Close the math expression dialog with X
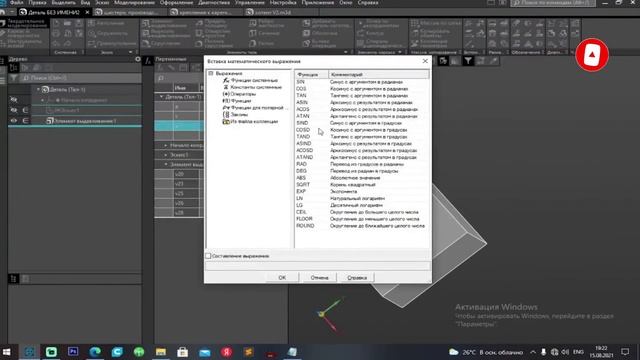 tap(425, 61)
